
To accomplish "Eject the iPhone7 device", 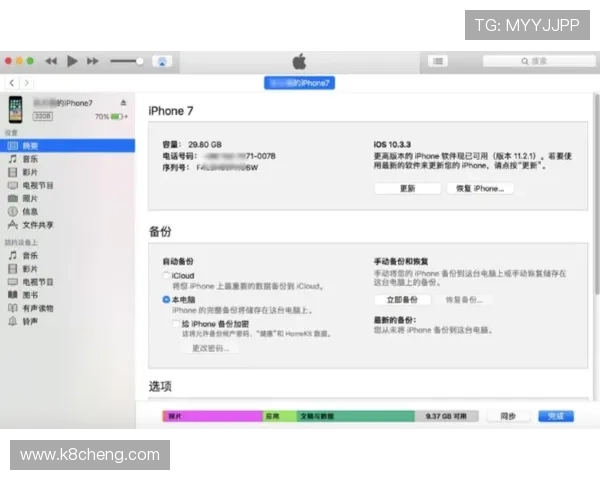I will coord(123,103).
